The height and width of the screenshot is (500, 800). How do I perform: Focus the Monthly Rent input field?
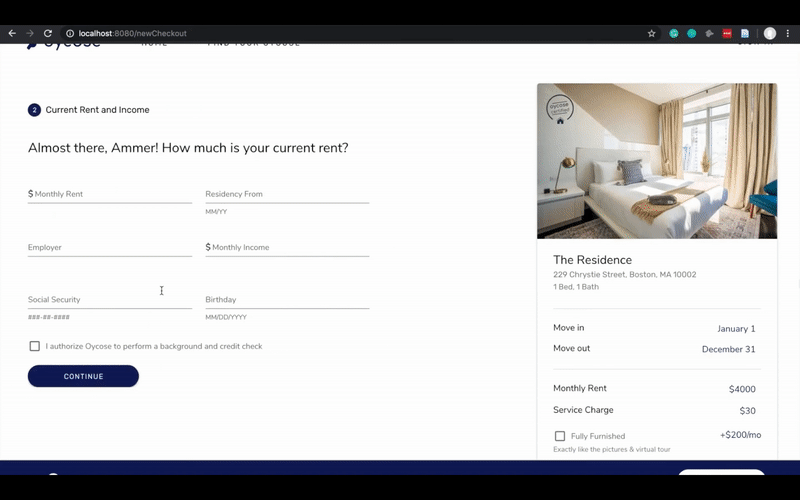point(110,194)
